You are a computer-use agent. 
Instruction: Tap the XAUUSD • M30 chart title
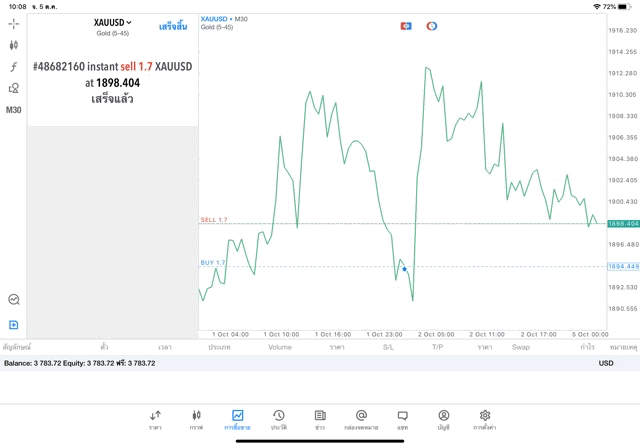point(224,19)
